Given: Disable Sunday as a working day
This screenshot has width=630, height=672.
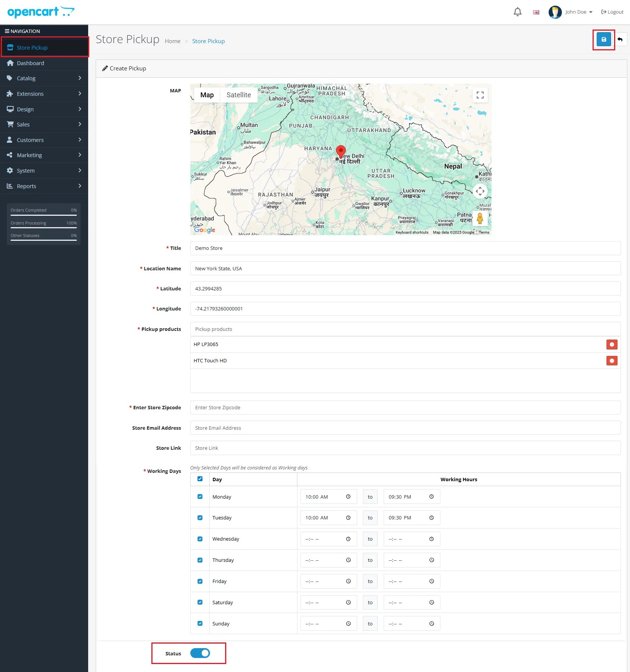Looking at the screenshot, I should point(200,623).
